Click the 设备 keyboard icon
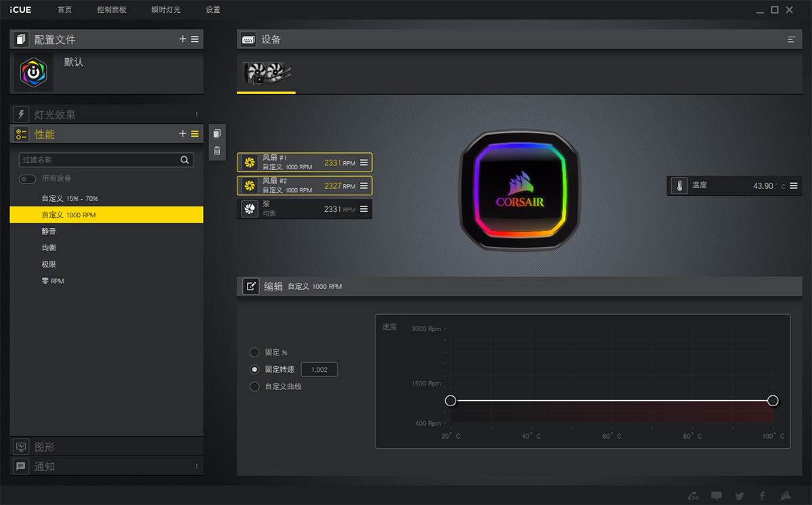 [248, 39]
